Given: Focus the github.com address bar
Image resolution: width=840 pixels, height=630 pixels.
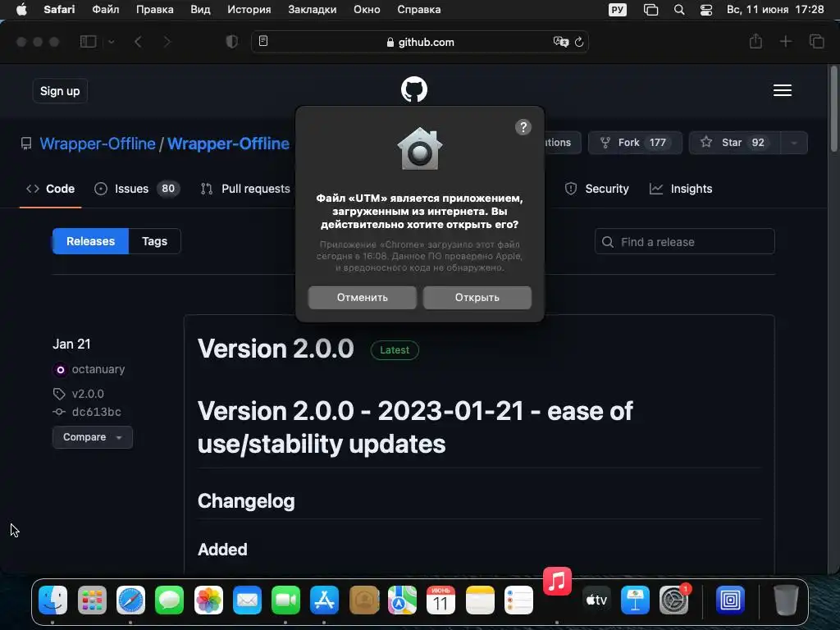Looking at the screenshot, I should coord(420,42).
